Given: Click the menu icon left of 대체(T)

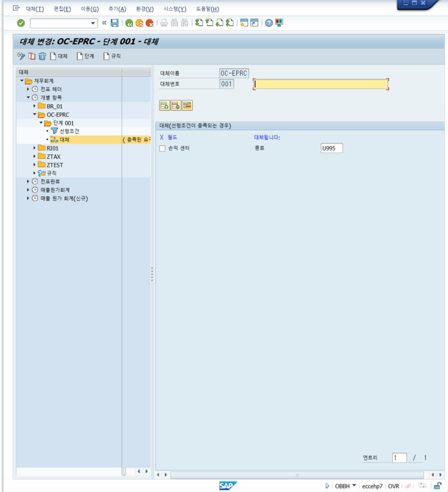Looking at the screenshot, I should tap(16, 8).
